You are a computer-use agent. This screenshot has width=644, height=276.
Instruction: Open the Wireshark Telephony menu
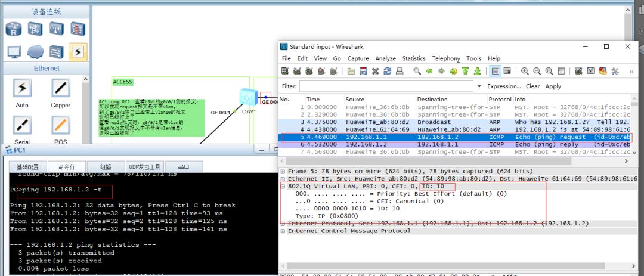[446, 58]
